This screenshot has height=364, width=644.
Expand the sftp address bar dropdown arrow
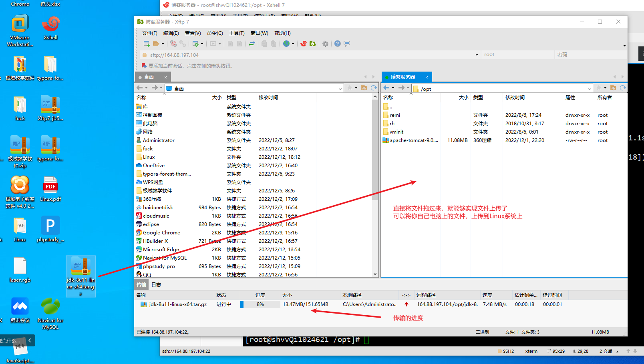[x=477, y=55]
